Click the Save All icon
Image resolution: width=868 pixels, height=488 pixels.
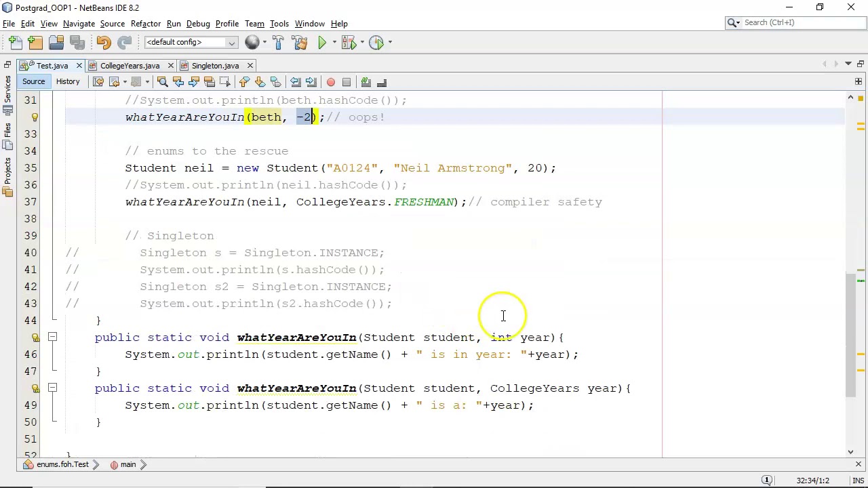coord(77,42)
